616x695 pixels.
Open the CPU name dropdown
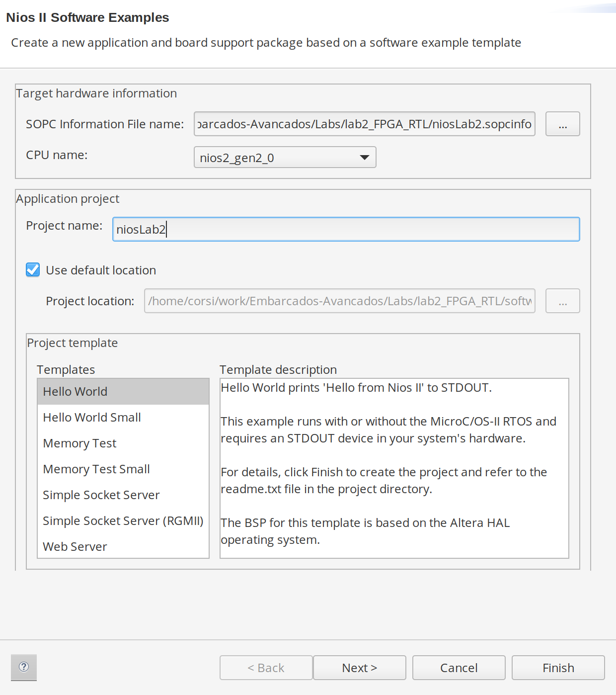(285, 157)
